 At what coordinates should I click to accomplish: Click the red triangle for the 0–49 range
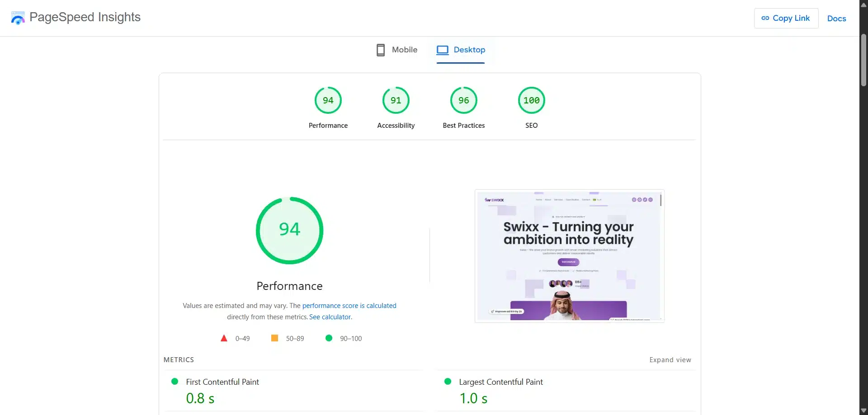click(x=224, y=338)
